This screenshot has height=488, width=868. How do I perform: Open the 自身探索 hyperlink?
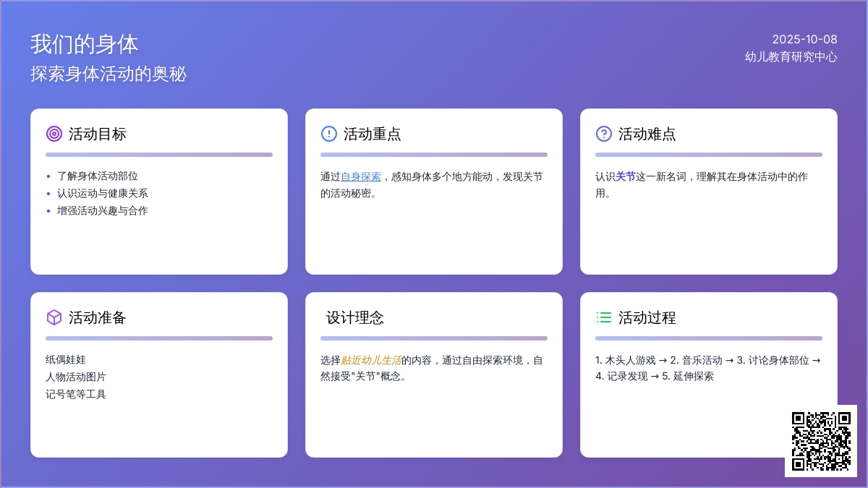361,176
